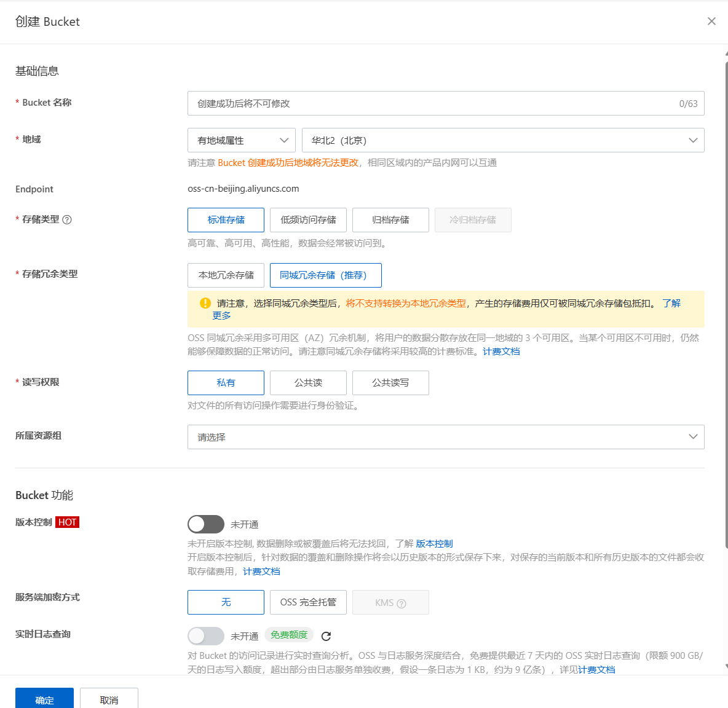Click the 取消 button
728x708 pixels.
point(109,699)
